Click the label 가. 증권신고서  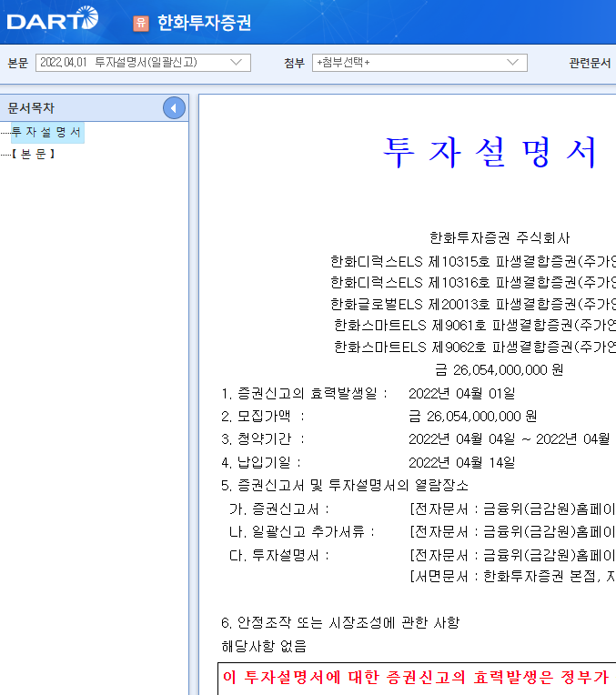[279, 509]
